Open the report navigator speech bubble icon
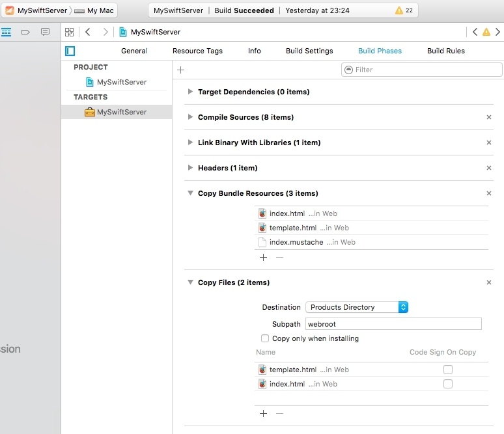The image size is (504, 434). click(x=46, y=32)
